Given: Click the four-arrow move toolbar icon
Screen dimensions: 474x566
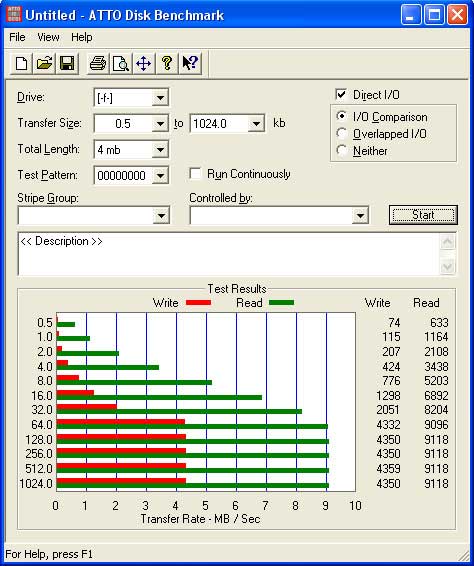Looking at the screenshot, I should point(144,64).
